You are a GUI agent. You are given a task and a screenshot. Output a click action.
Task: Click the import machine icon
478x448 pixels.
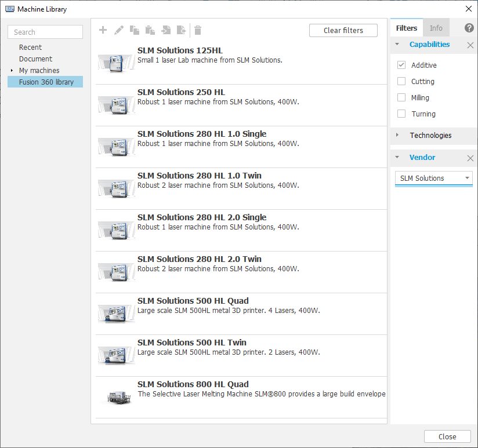(166, 30)
